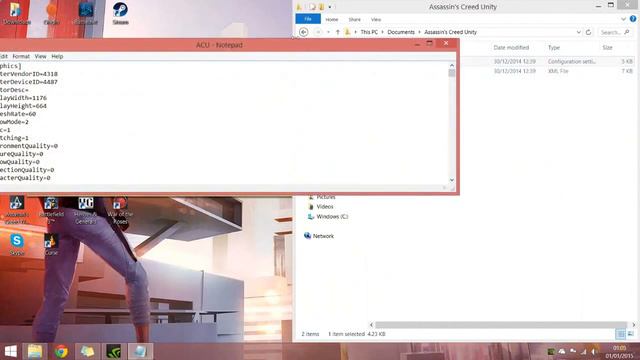Click the cloud icon in system tray
This screenshot has height=360, width=640.
pos(562,351)
